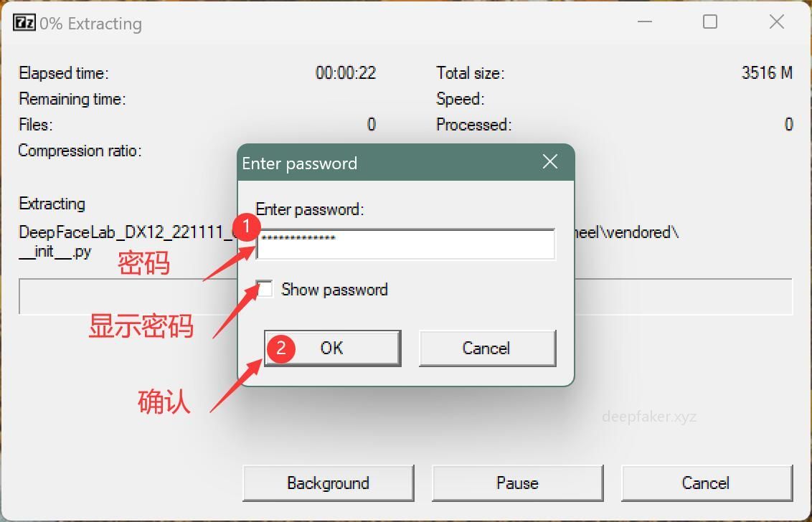This screenshot has width=812, height=522.
Task: Click the 7z application icon in title bar
Action: [24, 23]
